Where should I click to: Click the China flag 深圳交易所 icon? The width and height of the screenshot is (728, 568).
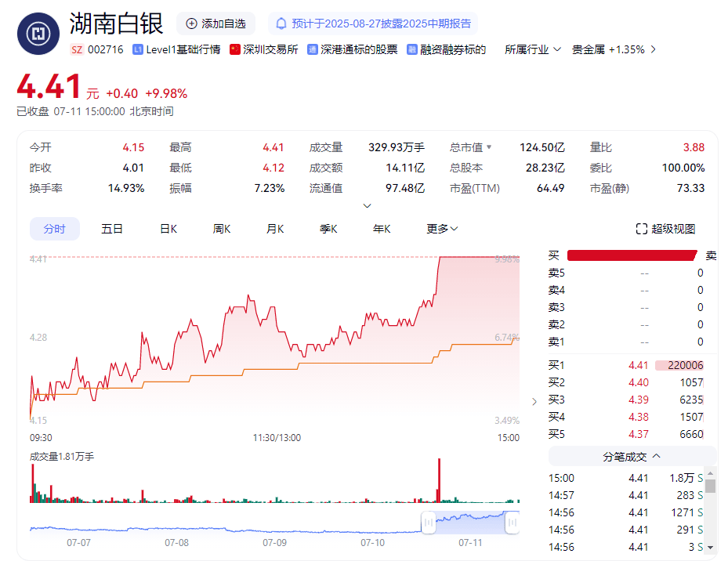point(234,49)
